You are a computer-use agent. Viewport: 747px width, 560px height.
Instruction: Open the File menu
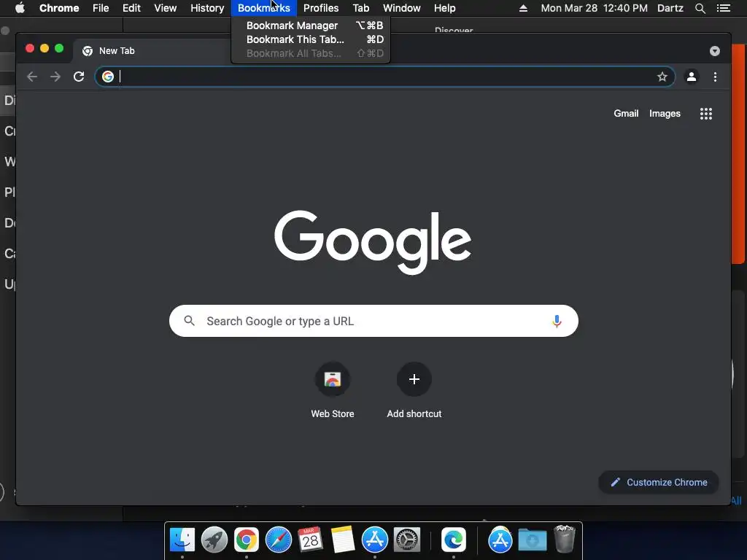101,8
